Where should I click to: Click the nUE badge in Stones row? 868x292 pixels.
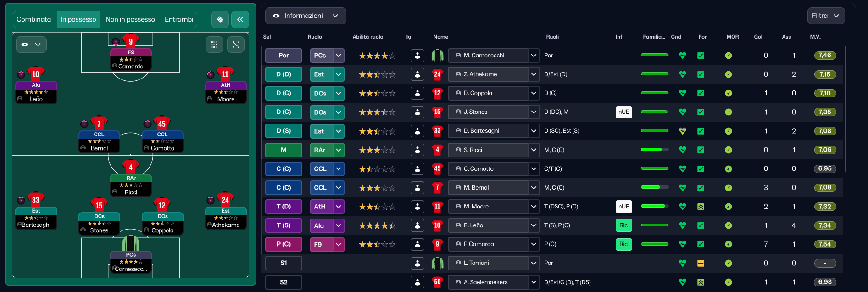pos(624,112)
